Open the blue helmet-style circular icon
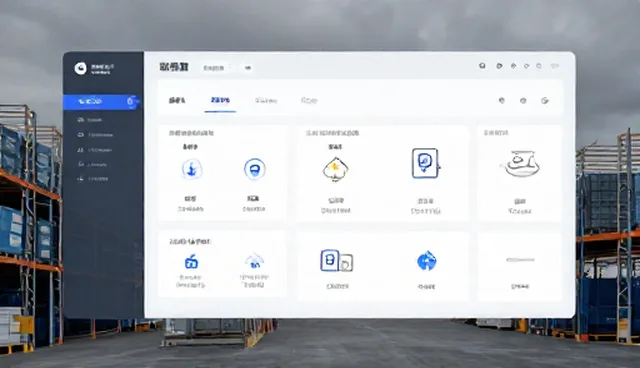Screen dimensions: 640x368 tap(255, 169)
